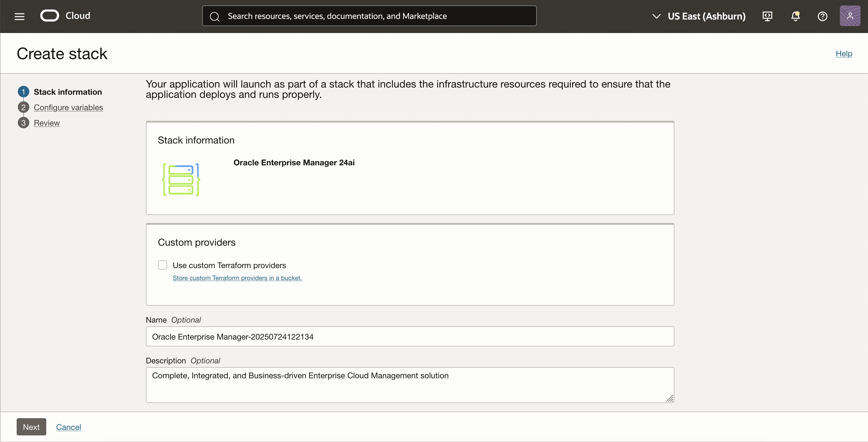Select the Stack information step
Screen dimensions: 868x442
tap(67, 92)
